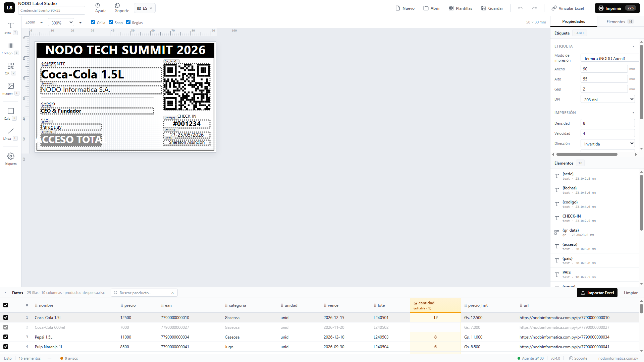The width and height of the screenshot is (644, 362).
Task: Click the data table vertical scrollbar
Action: tap(641, 308)
